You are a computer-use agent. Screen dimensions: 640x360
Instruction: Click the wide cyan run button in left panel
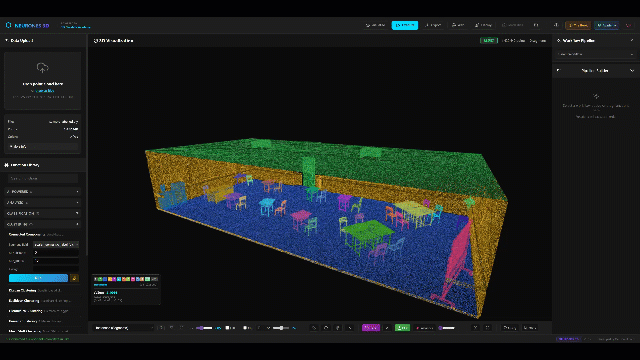(38, 278)
